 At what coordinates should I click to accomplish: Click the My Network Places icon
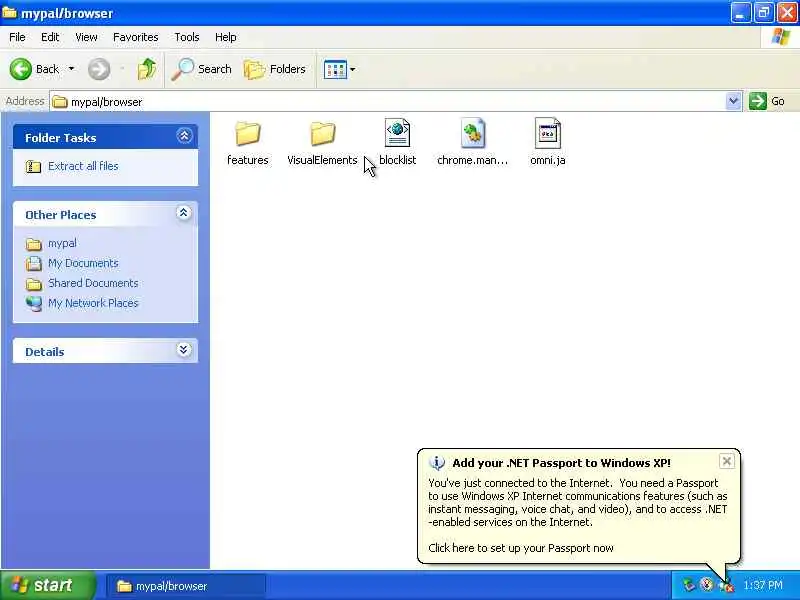coord(34,304)
